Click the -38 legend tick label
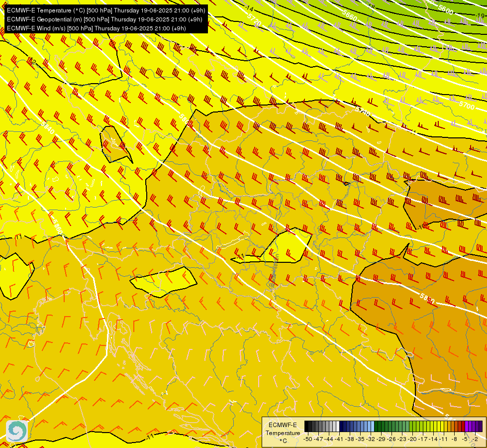The width and height of the screenshot is (487, 448). coord(349,440)
